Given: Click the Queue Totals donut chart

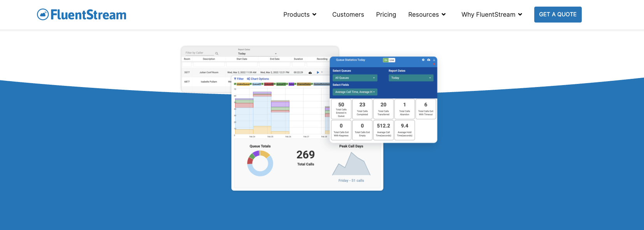Looking at the screenshot, I should click(x=260, y=163).
